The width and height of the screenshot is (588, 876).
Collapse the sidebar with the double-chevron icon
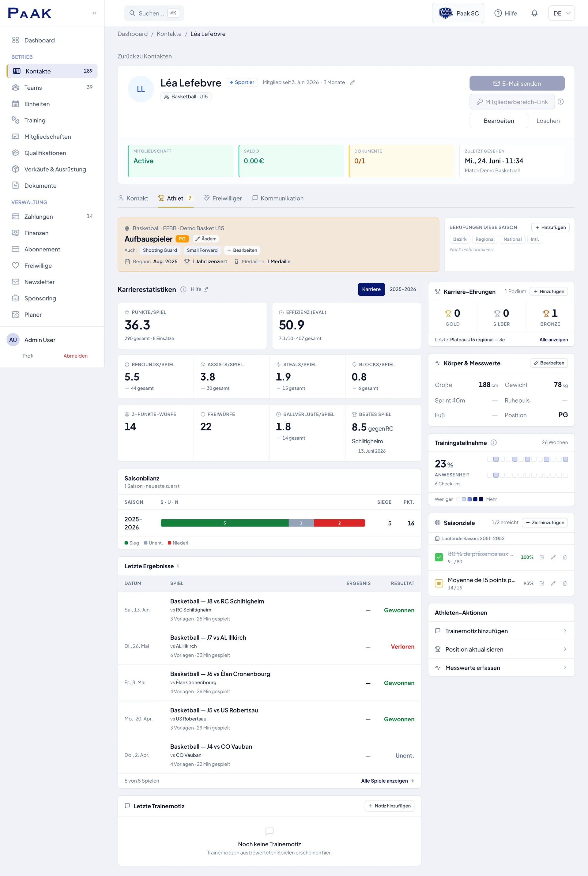[x=94, y=13]
